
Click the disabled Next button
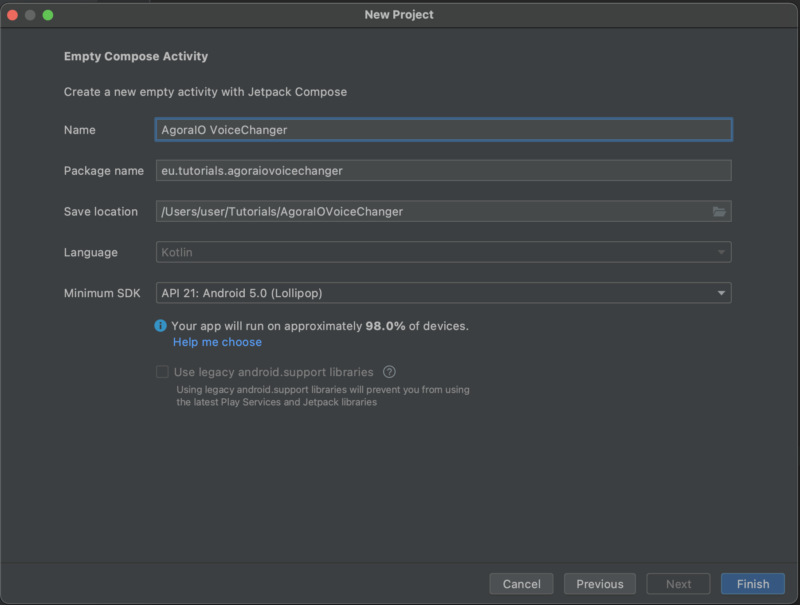click(x=677, y=583)
